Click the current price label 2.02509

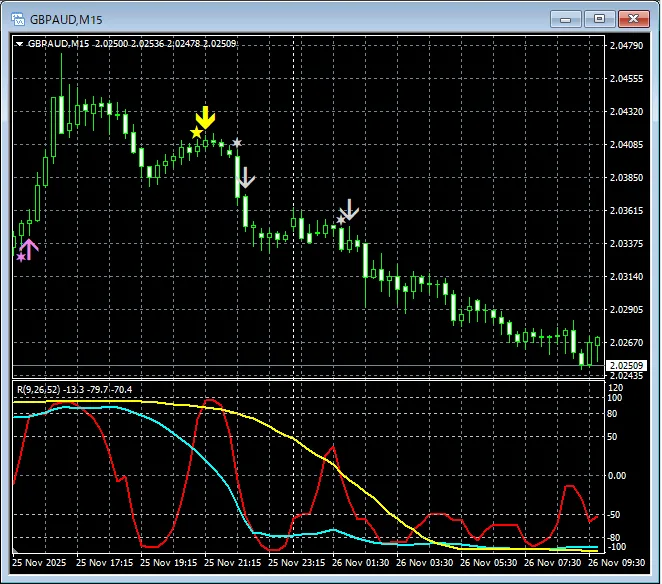[626, 365]
